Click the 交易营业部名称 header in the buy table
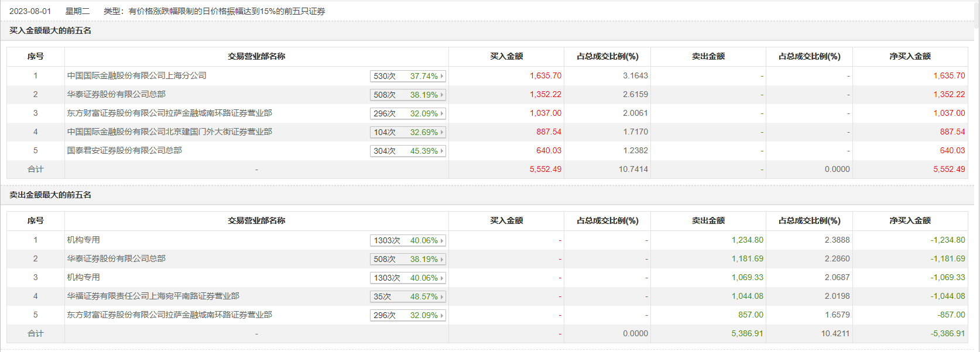This screenshot has width=980, height=352. [256, 56]
